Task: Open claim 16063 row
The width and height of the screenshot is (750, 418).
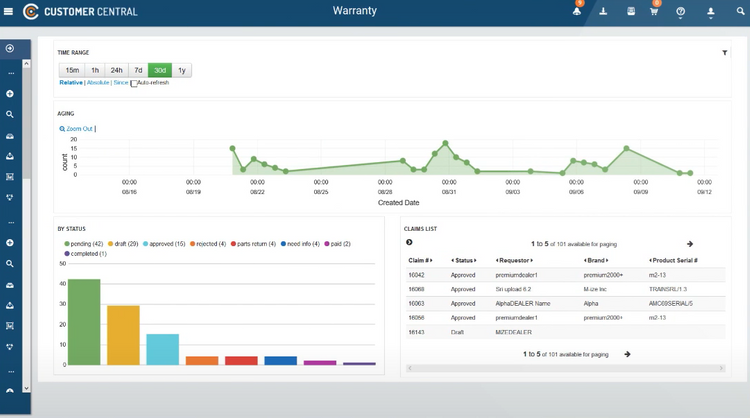Action: (565, 304)
